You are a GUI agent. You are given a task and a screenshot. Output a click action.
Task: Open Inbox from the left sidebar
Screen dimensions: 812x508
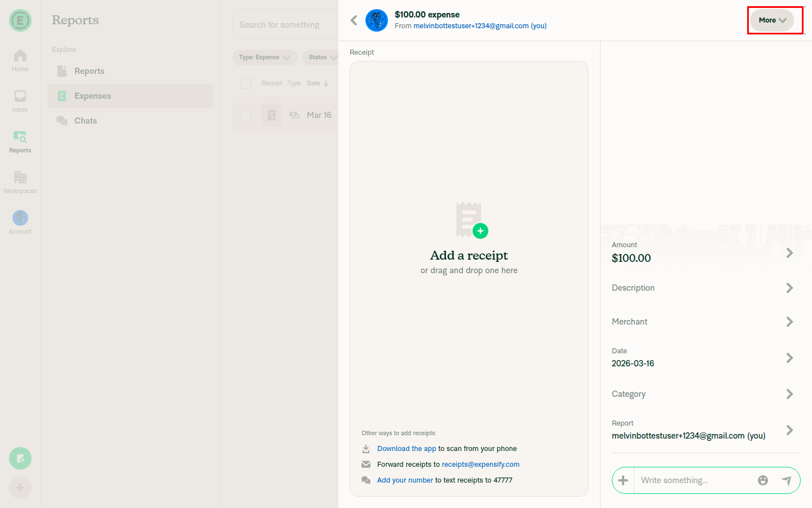pos(20,100)
